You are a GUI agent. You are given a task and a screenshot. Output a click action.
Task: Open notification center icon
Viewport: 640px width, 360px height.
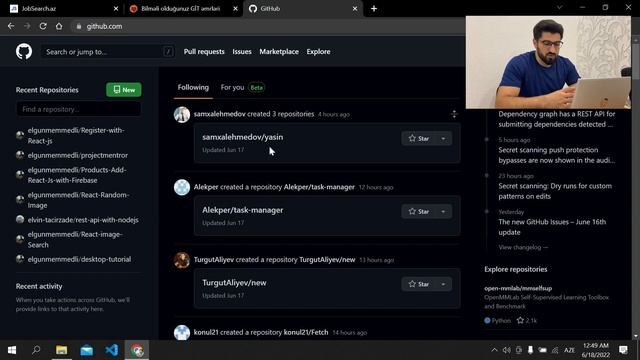[623, 350]
